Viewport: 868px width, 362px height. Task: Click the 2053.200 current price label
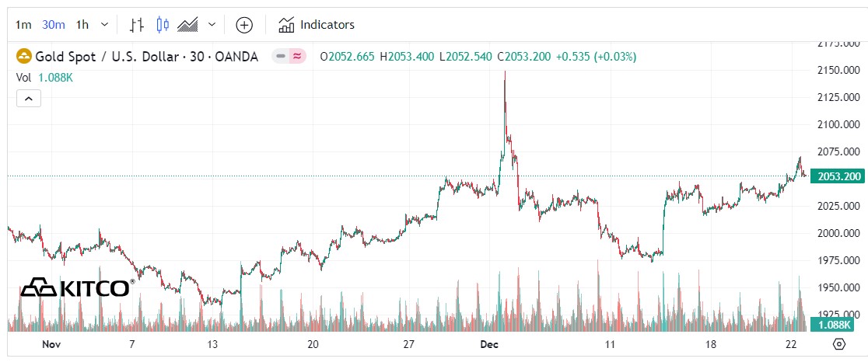point(837,176)
